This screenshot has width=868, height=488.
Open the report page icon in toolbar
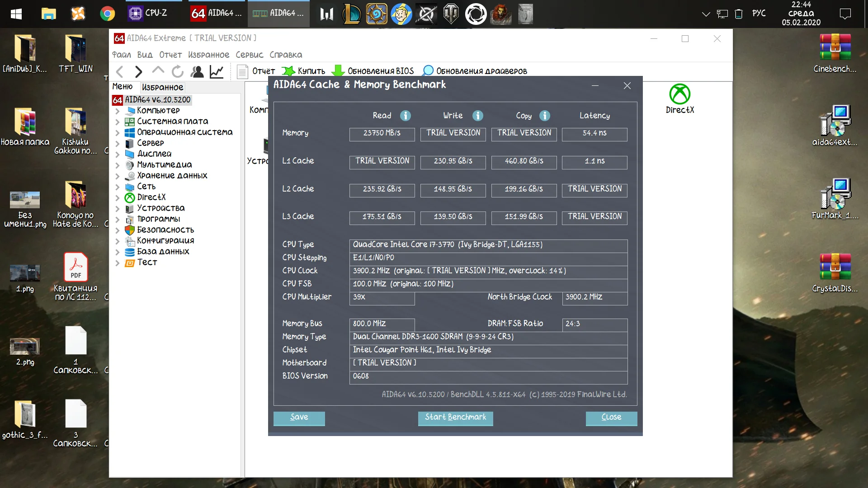[242, 71]
